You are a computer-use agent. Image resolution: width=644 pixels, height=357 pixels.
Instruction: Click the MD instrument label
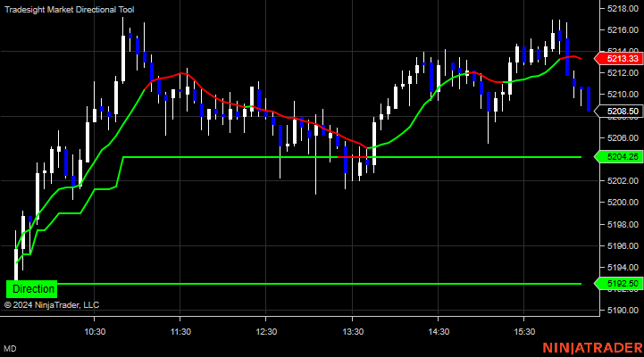pyautogui.click(x=10, y=349)
